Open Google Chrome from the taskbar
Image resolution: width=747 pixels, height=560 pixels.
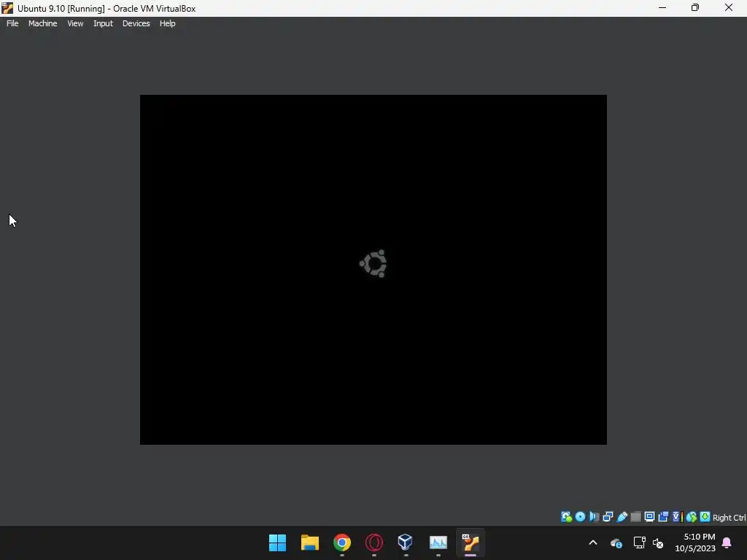342,542
